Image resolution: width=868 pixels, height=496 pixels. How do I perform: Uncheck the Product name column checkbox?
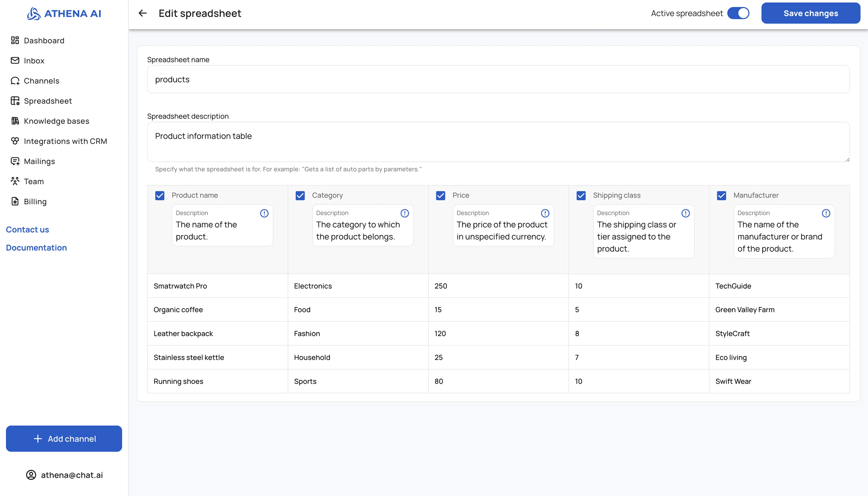160,196
